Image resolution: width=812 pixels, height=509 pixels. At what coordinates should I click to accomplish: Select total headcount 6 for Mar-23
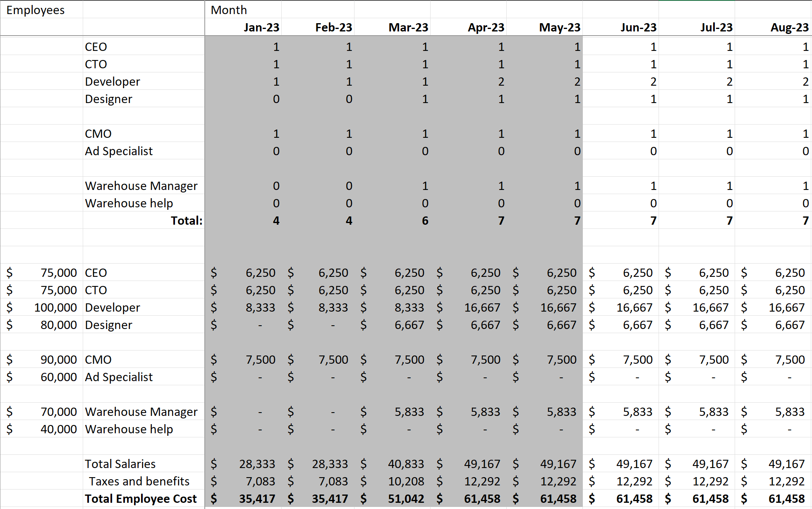coord(392,220)
